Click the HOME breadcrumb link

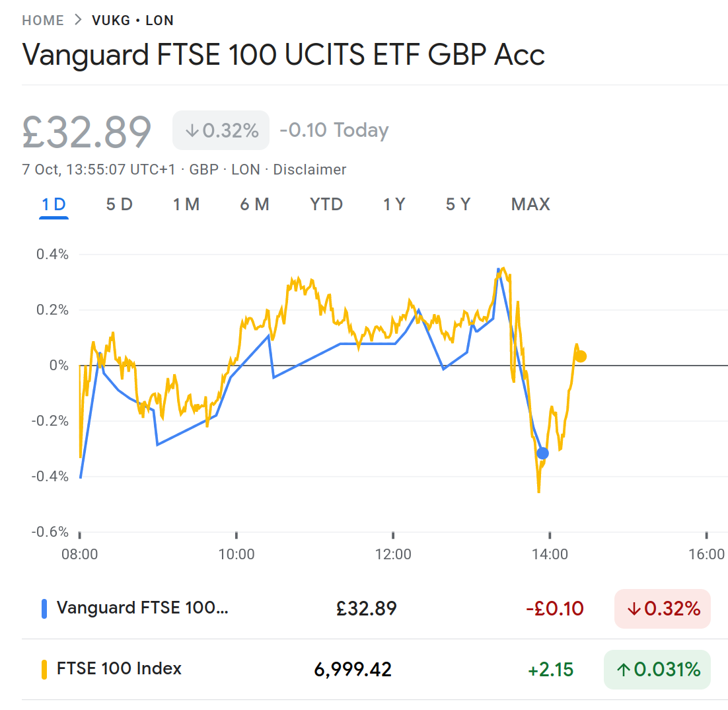pos(43,20)
